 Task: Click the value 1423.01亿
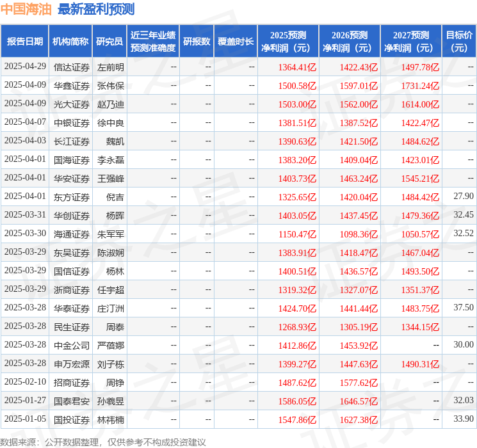pyautogui.click(x=420, y=160)
